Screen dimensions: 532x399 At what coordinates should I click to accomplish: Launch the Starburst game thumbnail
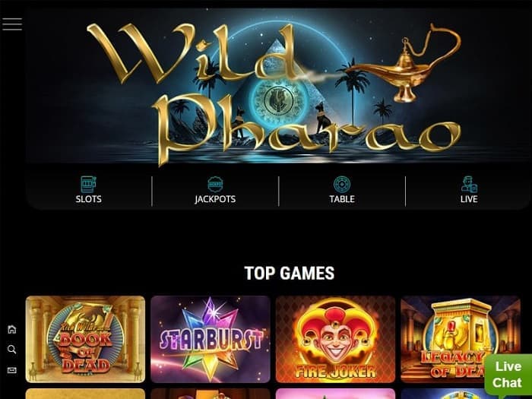[211, 339]
